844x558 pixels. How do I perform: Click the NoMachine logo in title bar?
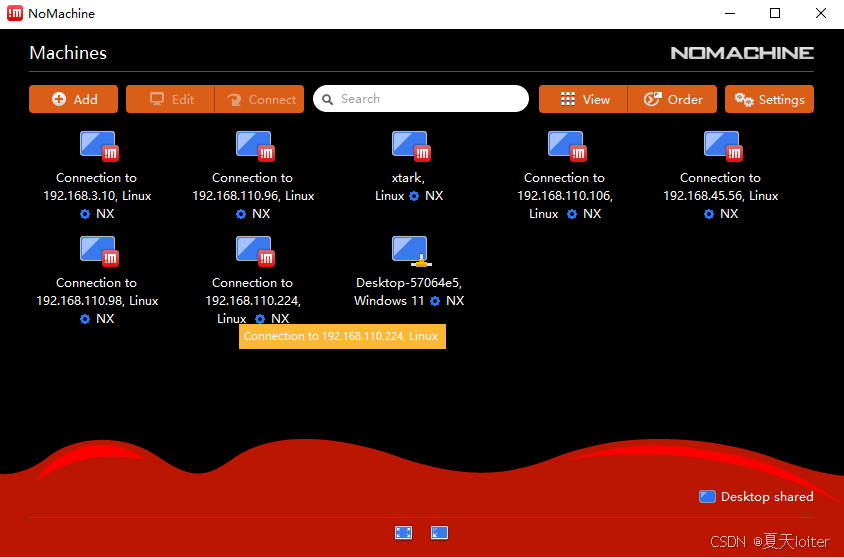[15, 13]
